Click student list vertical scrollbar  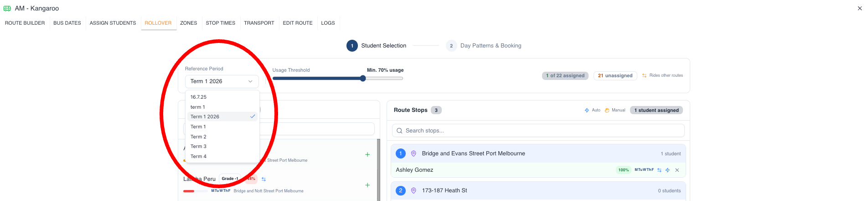[378, 170]
